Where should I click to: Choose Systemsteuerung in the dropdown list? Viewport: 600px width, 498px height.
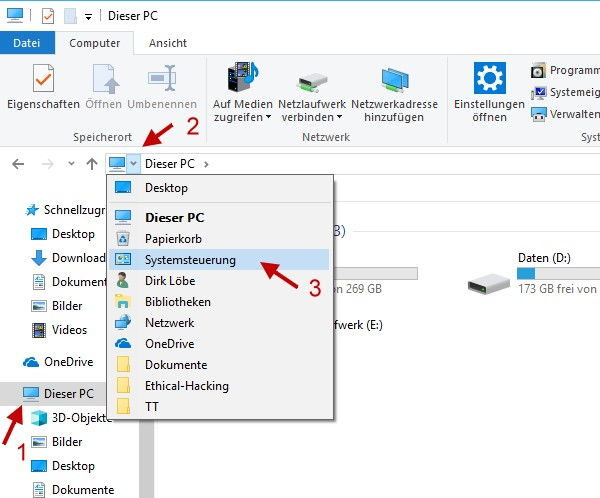(x=219, y=260)
